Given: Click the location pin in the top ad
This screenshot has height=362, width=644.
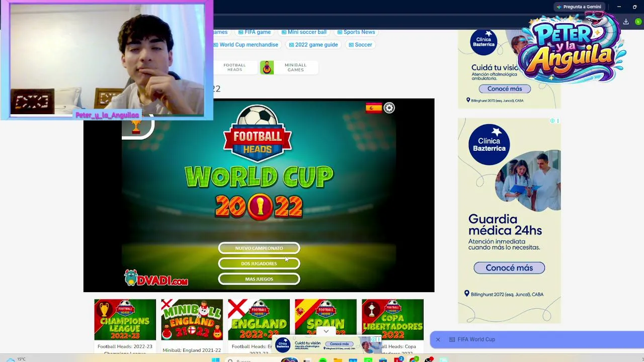Looking at the screenshot, I should coord(468,100).
